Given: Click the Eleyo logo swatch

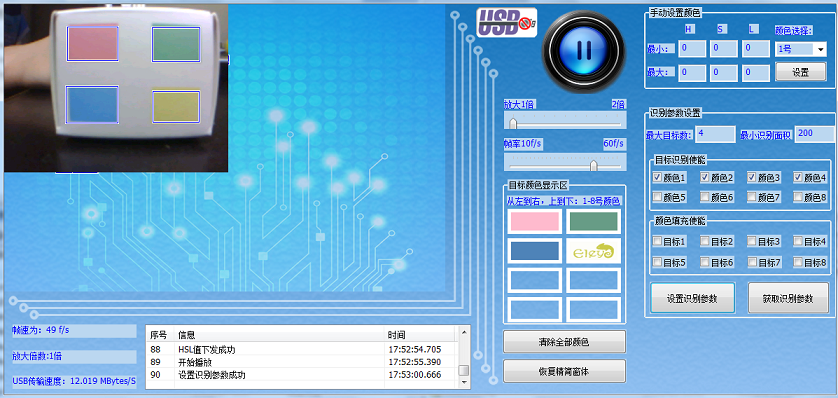Looking at the screenshot, I should 593,251.
